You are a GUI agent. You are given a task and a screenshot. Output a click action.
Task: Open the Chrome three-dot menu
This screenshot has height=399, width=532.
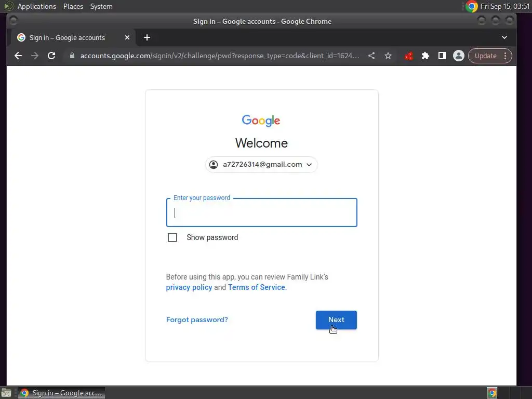(x=506, y=56)
